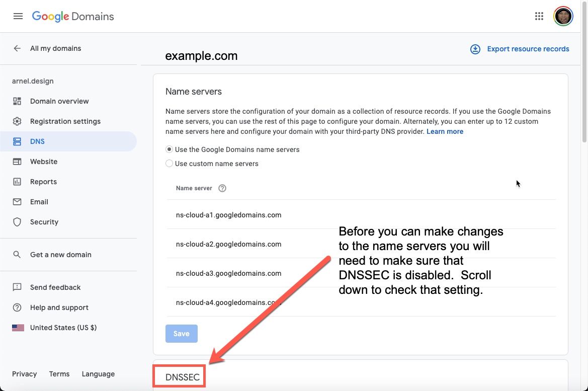The image size is (588, 391).
Task: Click the Get a new domain search icon
Action: click(17, 255)
